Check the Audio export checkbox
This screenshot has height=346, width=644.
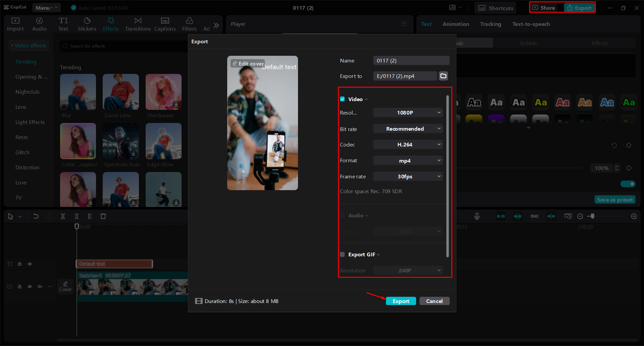click(343, 215)
